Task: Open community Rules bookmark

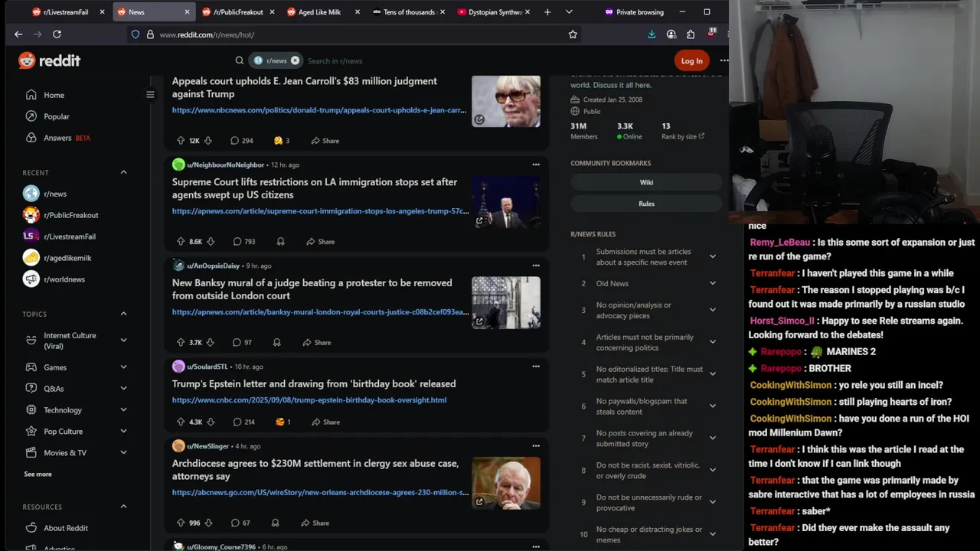Action: 646,204
